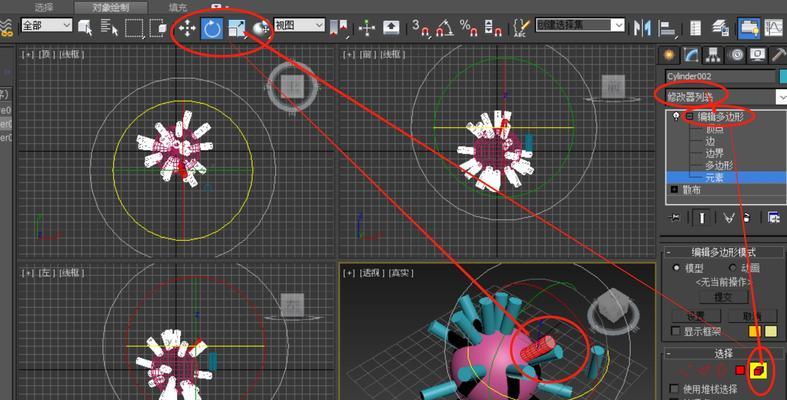Click the teal object color swatch
Viewport: 787px width, 400px height.
(x=783, y=77)
